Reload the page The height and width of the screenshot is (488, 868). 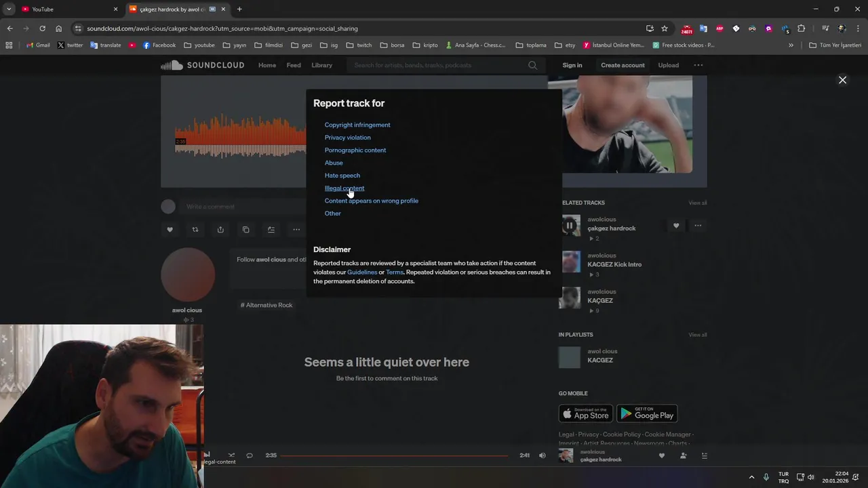(42, 28)
